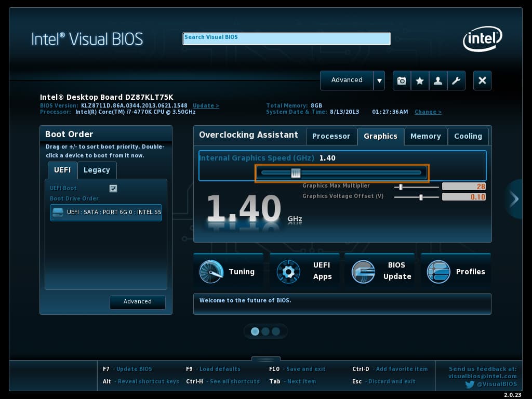
Task: Click the Search Visual BIOS field
Action: pyautogui.click(x=286, y=39)
